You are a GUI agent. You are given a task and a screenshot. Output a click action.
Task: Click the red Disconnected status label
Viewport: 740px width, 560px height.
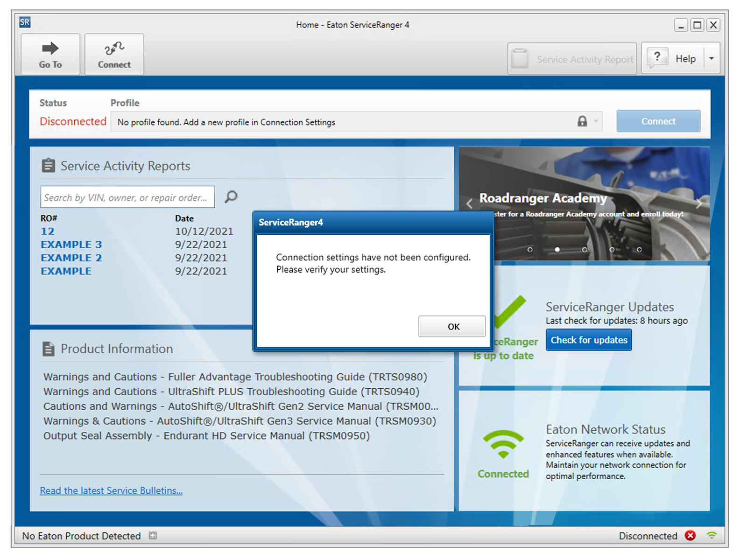tap(73, 121)
